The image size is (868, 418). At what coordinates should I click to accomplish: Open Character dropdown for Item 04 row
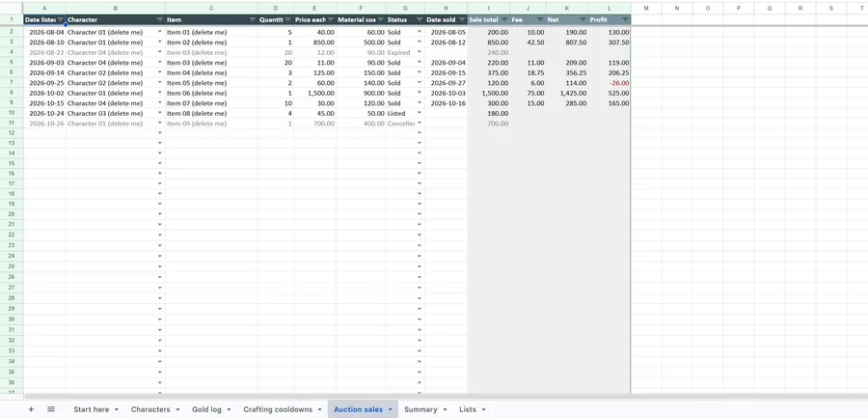[160, 72]
